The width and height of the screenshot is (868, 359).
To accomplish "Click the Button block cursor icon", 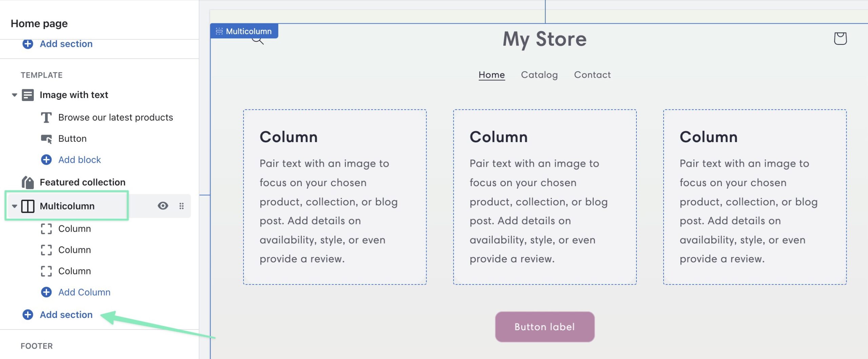I will 46,139.
